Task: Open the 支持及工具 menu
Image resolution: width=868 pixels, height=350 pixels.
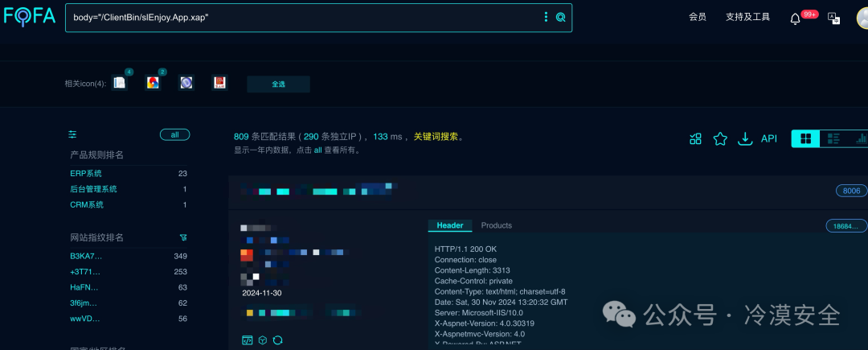Action: tap(748, 17)
